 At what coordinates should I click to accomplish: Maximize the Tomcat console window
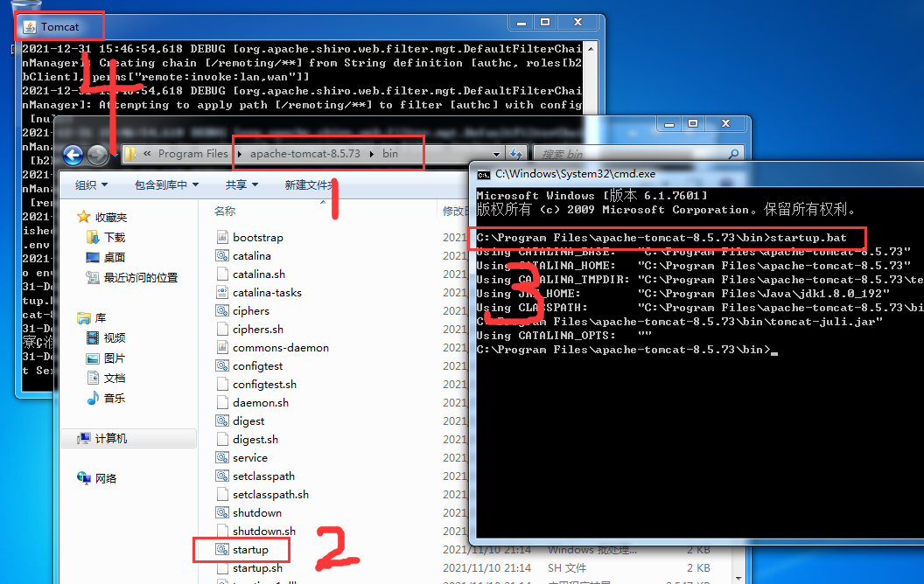coord(545,23)
